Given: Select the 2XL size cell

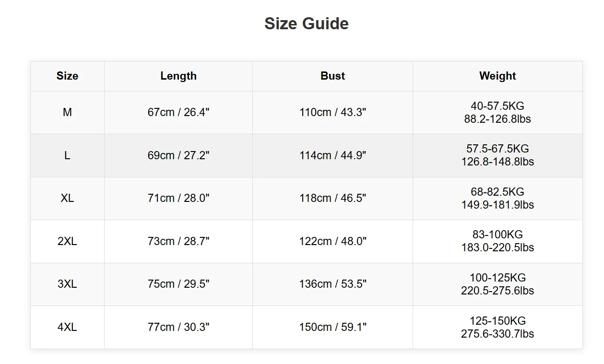Looking at the screenshot, I should tap(67, 241).
